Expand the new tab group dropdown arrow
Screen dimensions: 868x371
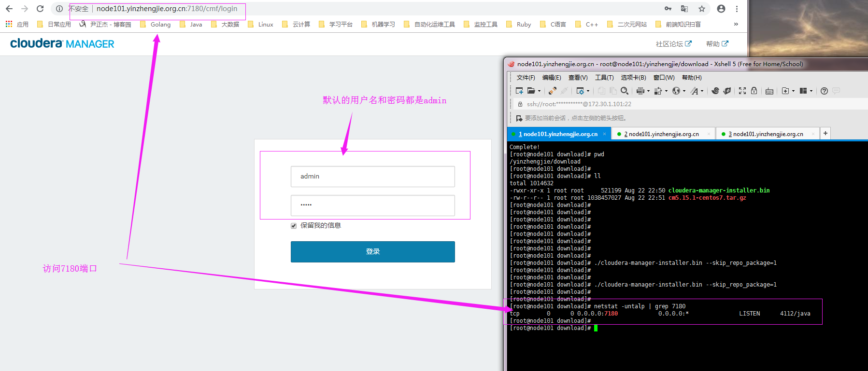pos(794,91)
